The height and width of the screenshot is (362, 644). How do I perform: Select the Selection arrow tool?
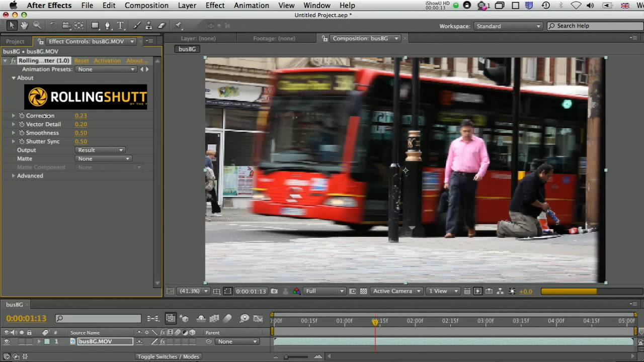12,25
